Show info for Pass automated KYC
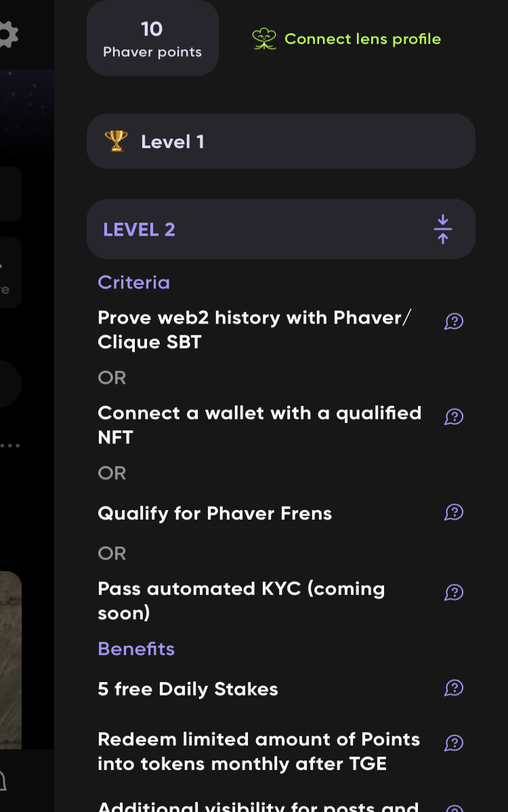508x812 pixels. (x=454, y=593)
